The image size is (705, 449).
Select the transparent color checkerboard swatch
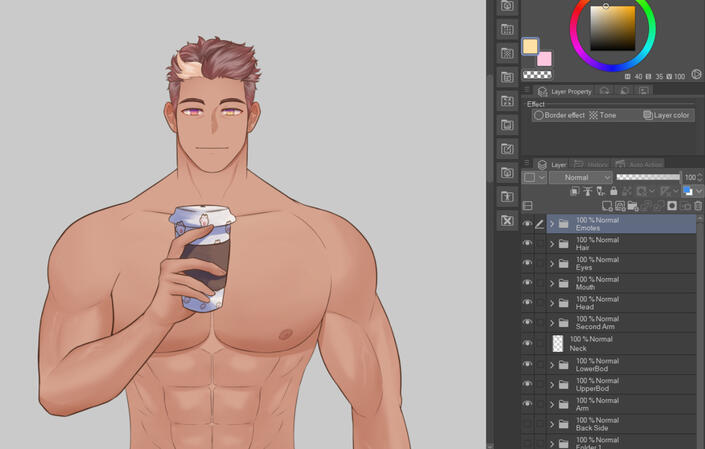[537, 75]
